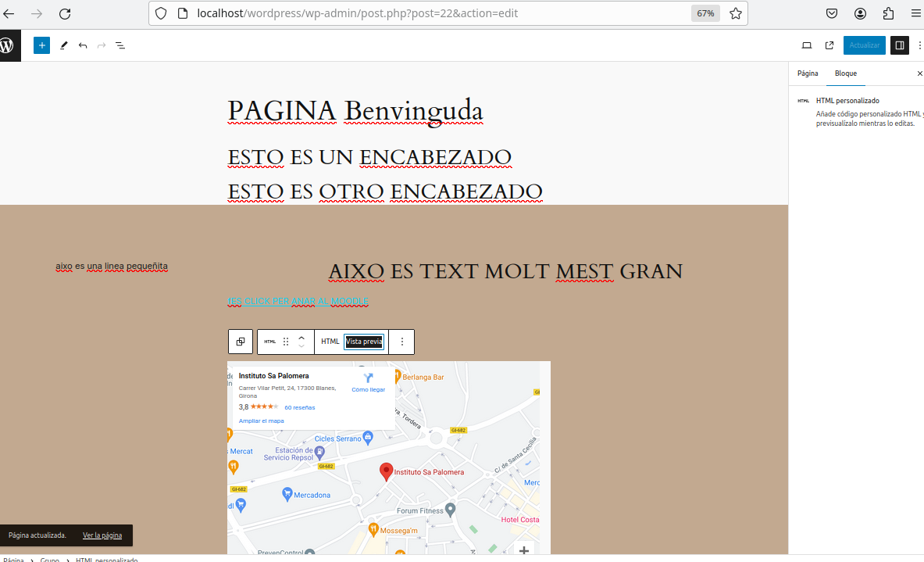Viewport: 924px width, 562px height.
Task: Open the page preview device icon
Action: (x=807, y=45)
